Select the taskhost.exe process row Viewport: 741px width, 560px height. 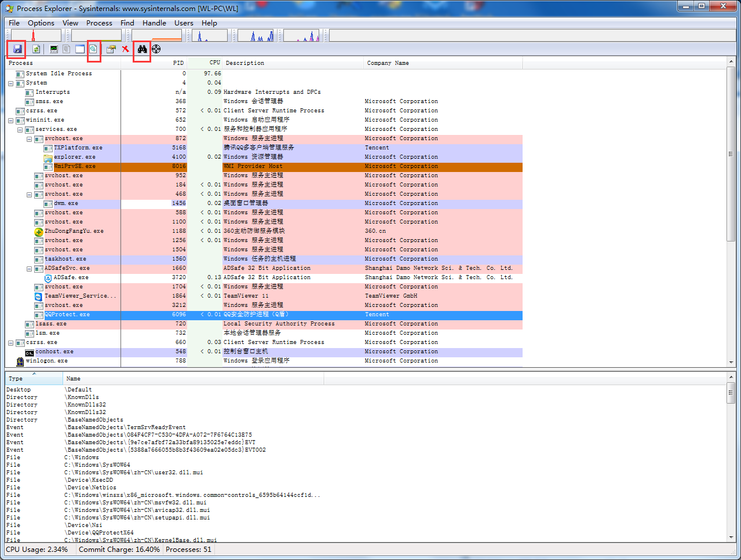(264, 259)
